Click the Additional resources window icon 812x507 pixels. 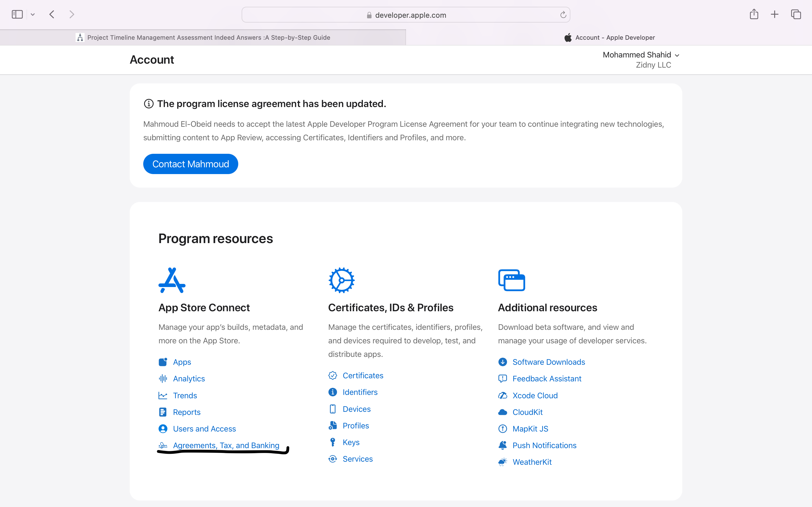point(511,280)
